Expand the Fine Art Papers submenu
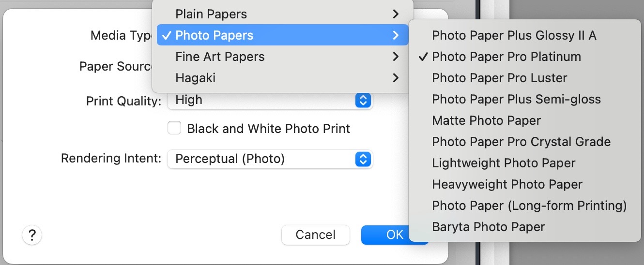The image size is (644, 265). (x=282, y=57)
